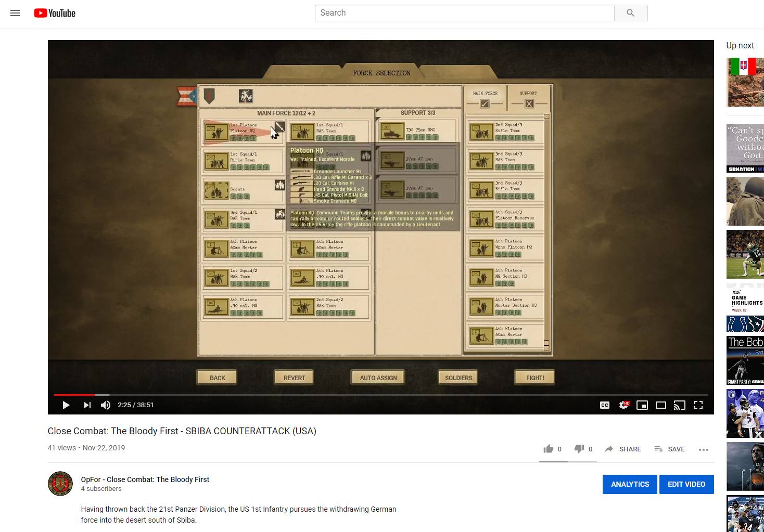
Task: Click the "MAIN FORCE 12/12 + 2" heading
Action: click(x=286, y=113)
